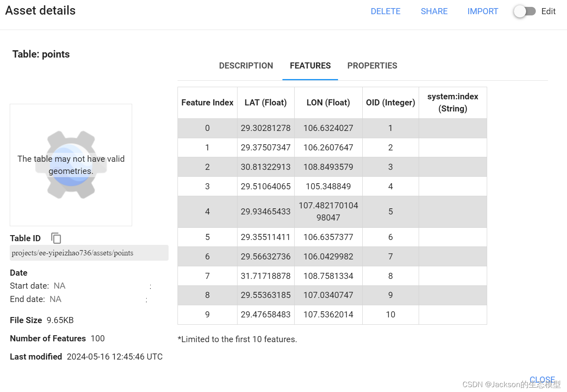Select LON value 106.6357377
Viewport: 567px width, 392px height.
point(328,237)
